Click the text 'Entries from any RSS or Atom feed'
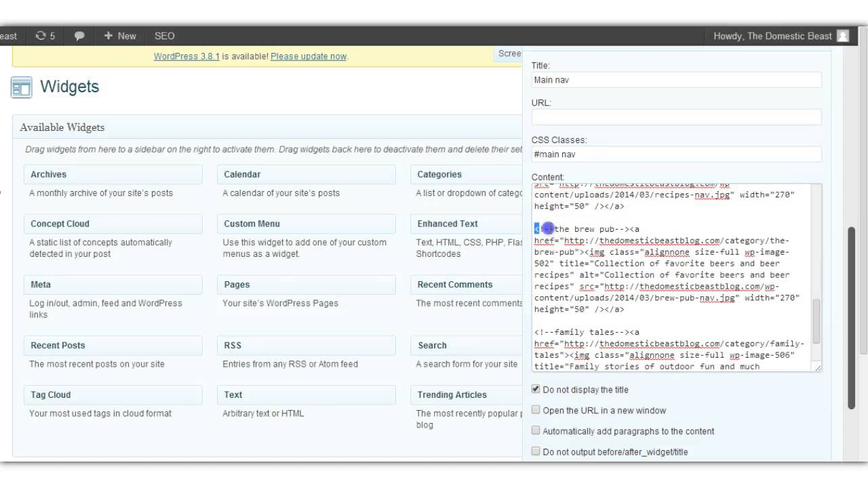The height and width of the screenshot is (488, 868). click(x=290, y=364)
